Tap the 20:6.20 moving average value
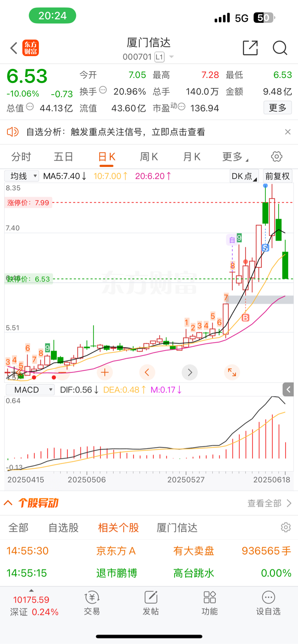 tap(153, 176)
